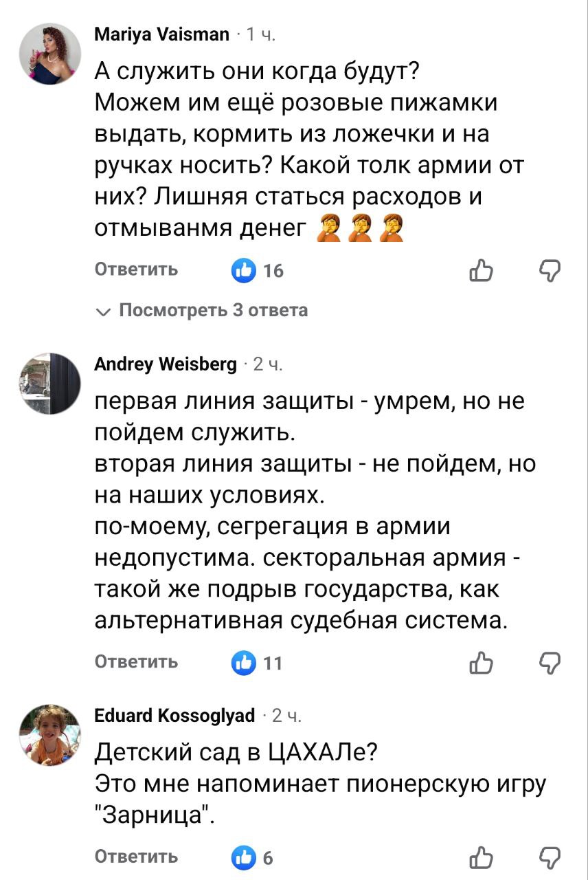
Task: Open Eduard Kossoglyad's profile name link
Action: click(x=174, y=716)
